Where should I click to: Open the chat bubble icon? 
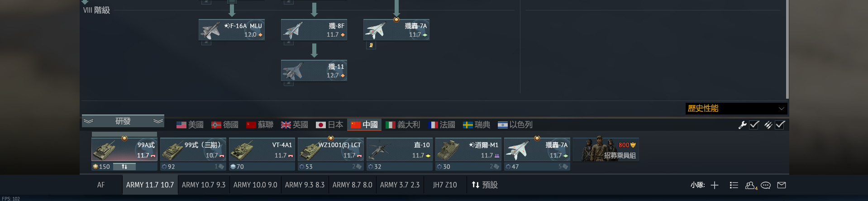coord(766,185)
